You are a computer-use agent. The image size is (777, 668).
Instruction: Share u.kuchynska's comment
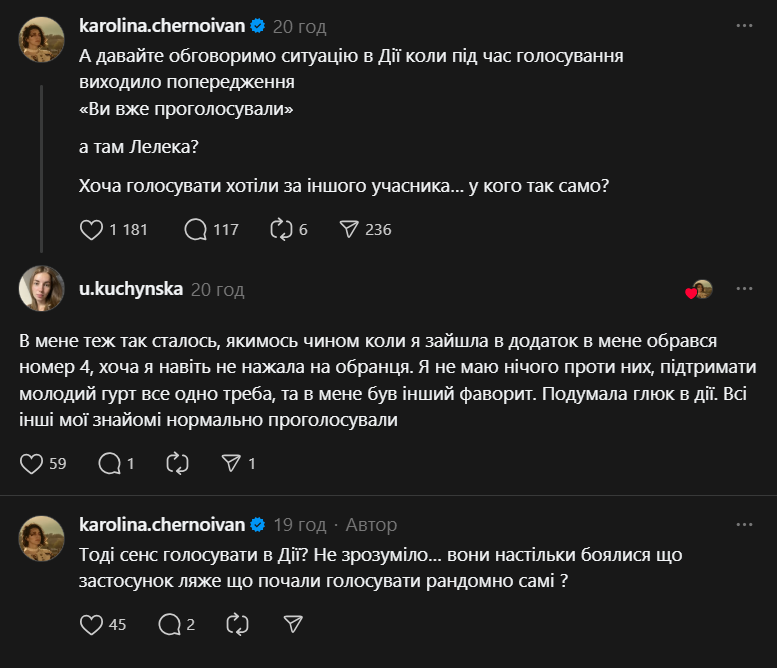point(231,463)
